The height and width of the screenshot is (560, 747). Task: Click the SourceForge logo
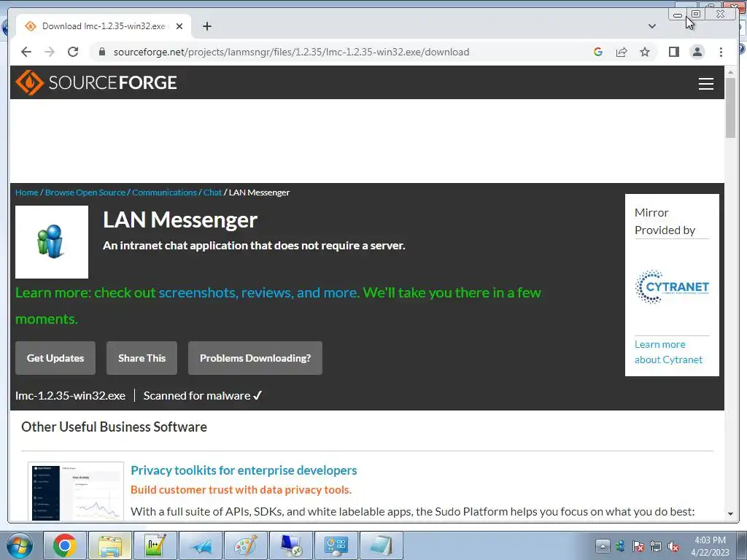(x=96, y=82)
